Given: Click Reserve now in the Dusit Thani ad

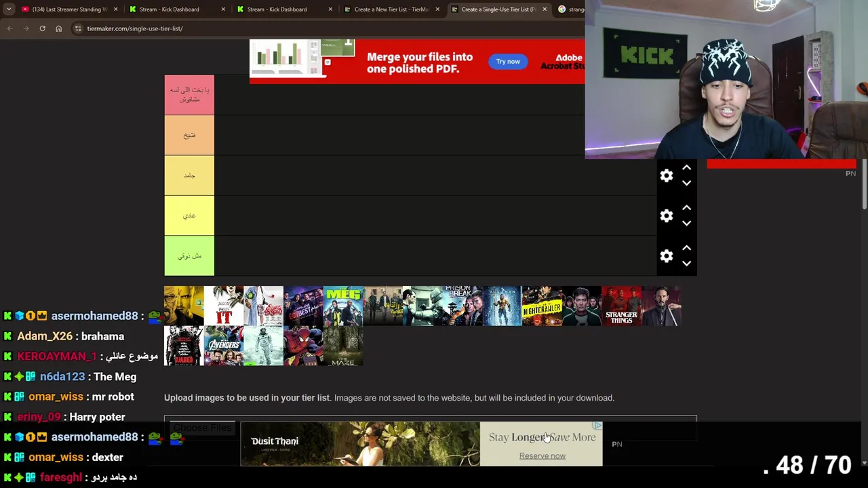Looking at the screenshot, I should [542, 455].
